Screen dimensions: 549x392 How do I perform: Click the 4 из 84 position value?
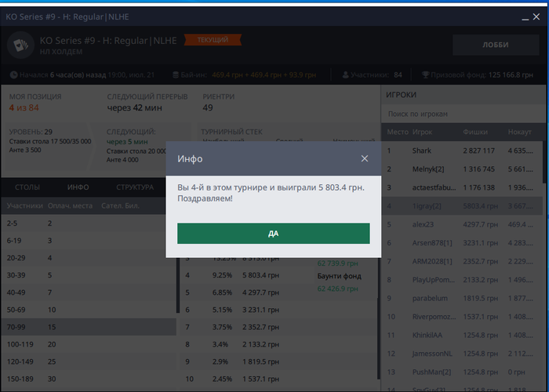point(24,108)
